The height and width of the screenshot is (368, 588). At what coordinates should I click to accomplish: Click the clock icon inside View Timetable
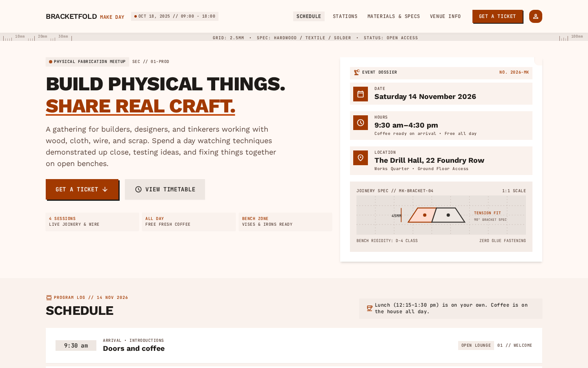tap(138, 189)
